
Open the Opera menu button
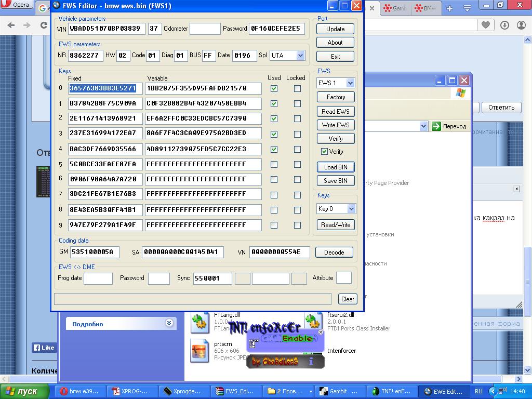(16, 4)
